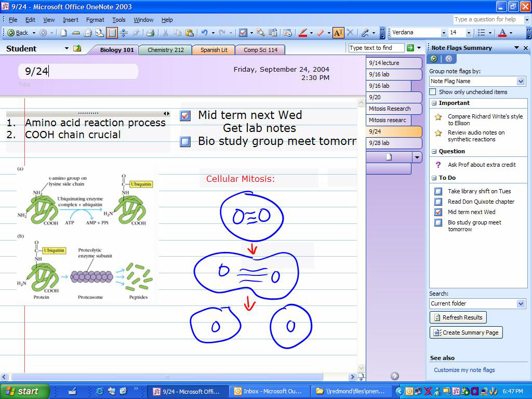Click the green Find arrow button

click(x=410, y=48)
